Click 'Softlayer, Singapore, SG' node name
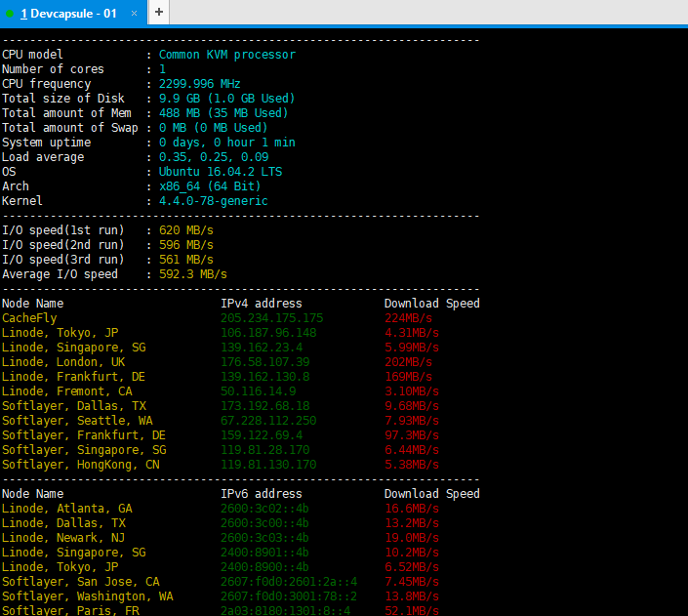 pyautogui.click(x=84, y=450)
